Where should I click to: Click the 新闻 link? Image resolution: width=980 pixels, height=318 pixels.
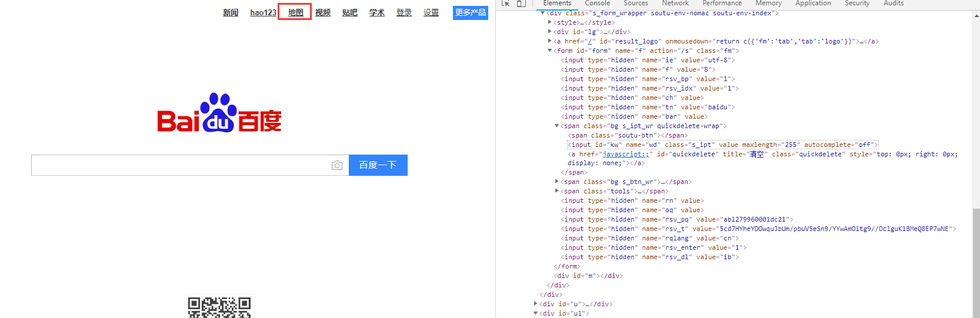coord(231,12)
